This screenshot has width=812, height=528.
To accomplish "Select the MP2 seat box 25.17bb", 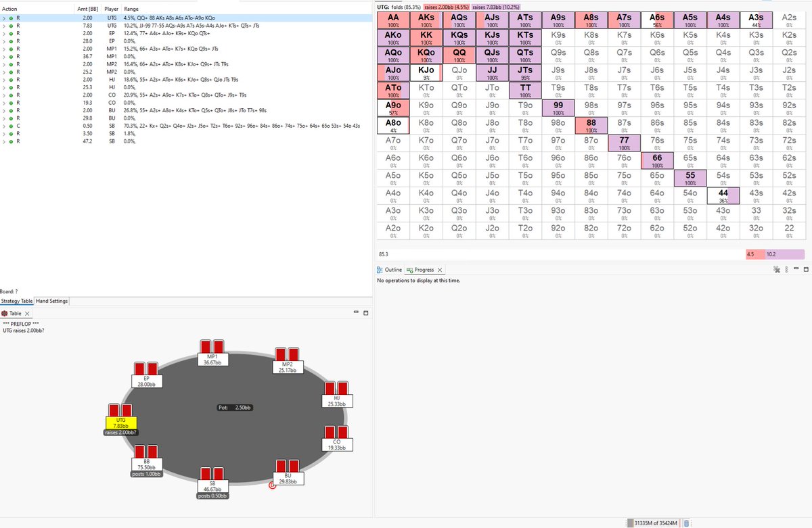I will [287, 368].
